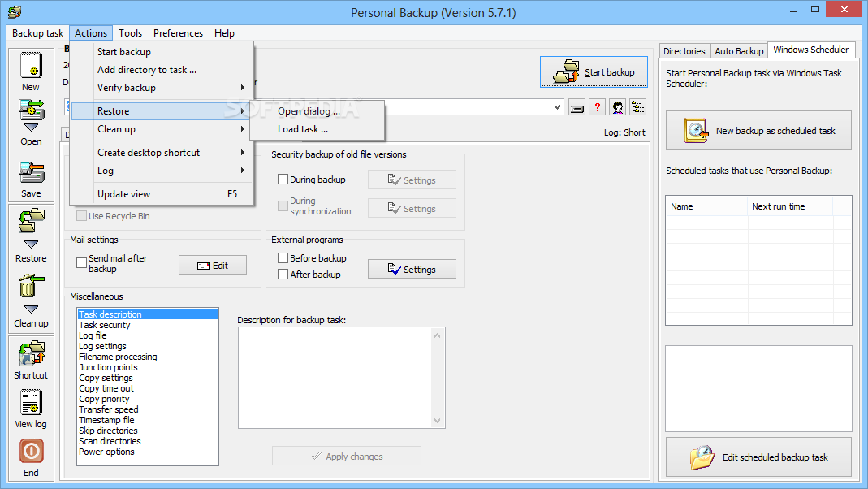Click the Personal Backup title bar icon

pyautogui.click(x=15, y=11)
